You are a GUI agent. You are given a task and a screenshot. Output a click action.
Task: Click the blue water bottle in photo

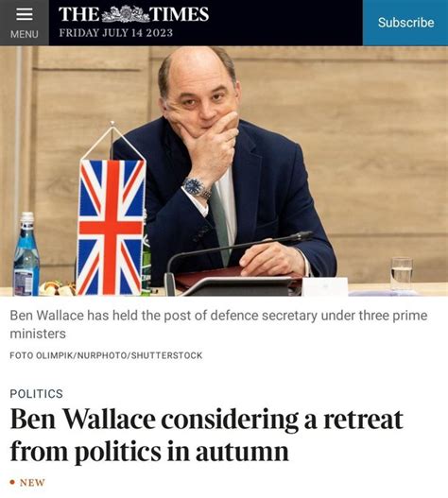(x=26, y=254)
